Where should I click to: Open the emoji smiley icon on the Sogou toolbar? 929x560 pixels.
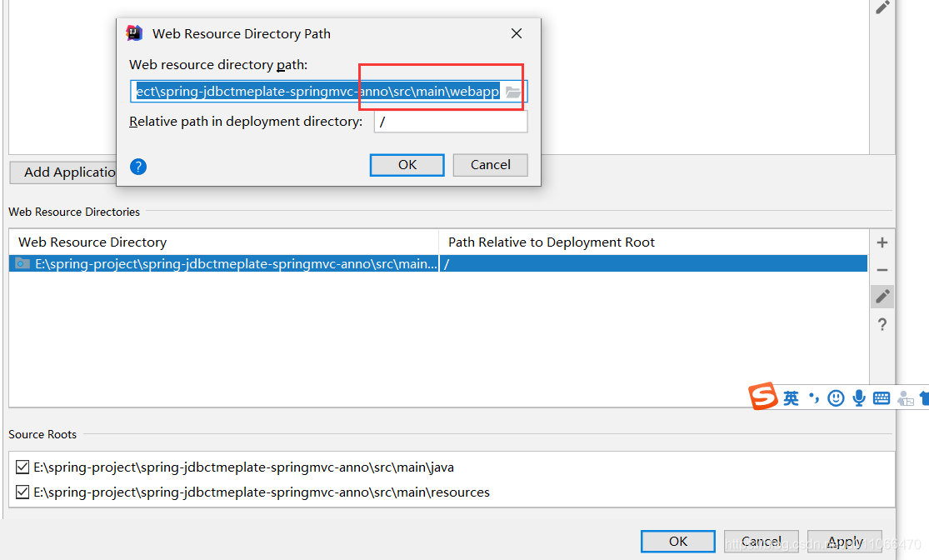point(836,397)
